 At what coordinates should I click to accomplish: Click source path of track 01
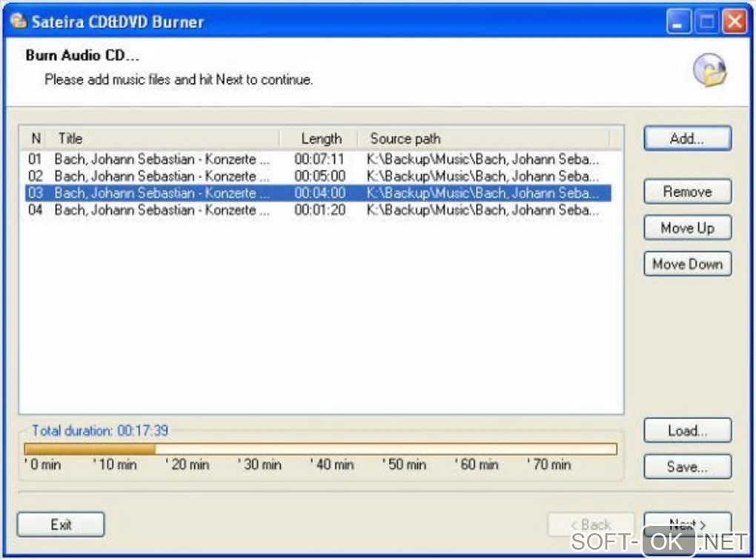tap(483, 159)
